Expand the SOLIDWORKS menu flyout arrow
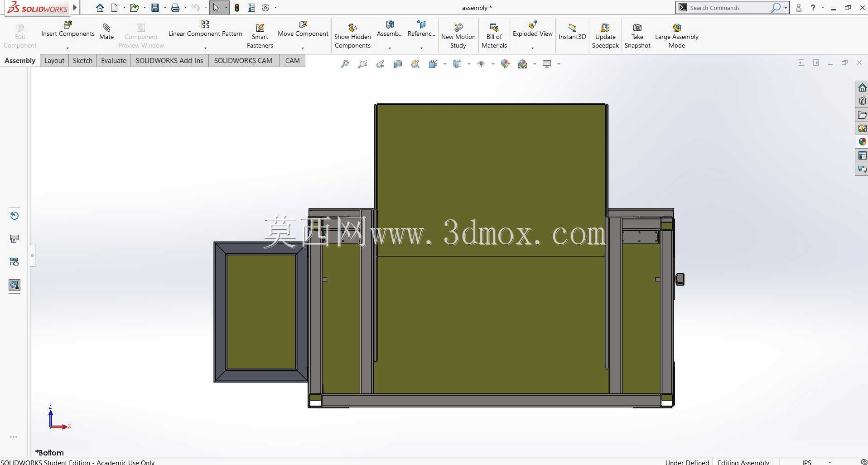The width and height of the screenshot is (868, 465). 75,8
